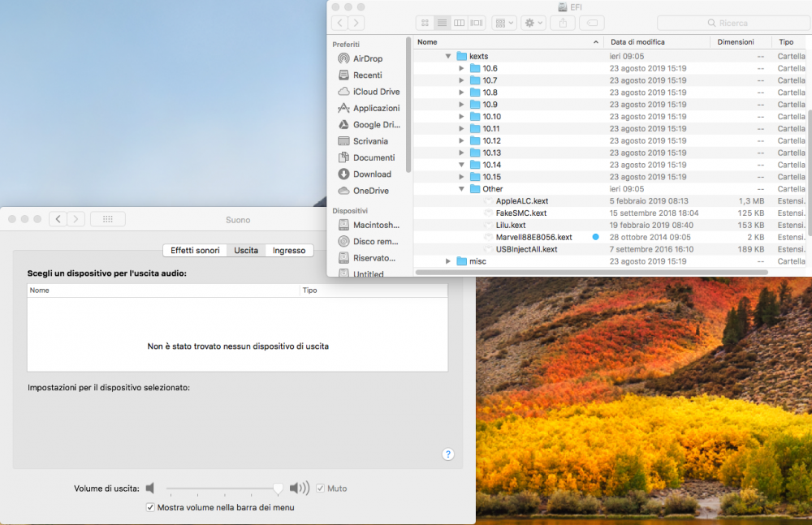Click Tipo header in audio device table

pyautogui.click(x=374, y=290)
